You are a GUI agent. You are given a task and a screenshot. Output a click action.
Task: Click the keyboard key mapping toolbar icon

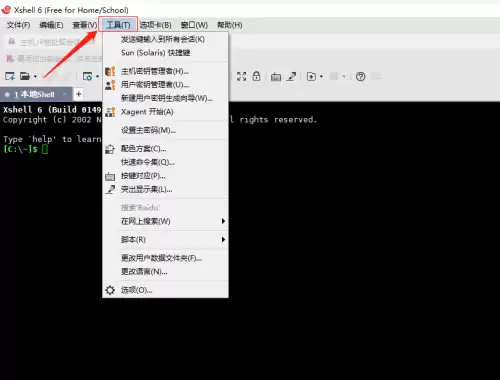[x=276, y=77]
